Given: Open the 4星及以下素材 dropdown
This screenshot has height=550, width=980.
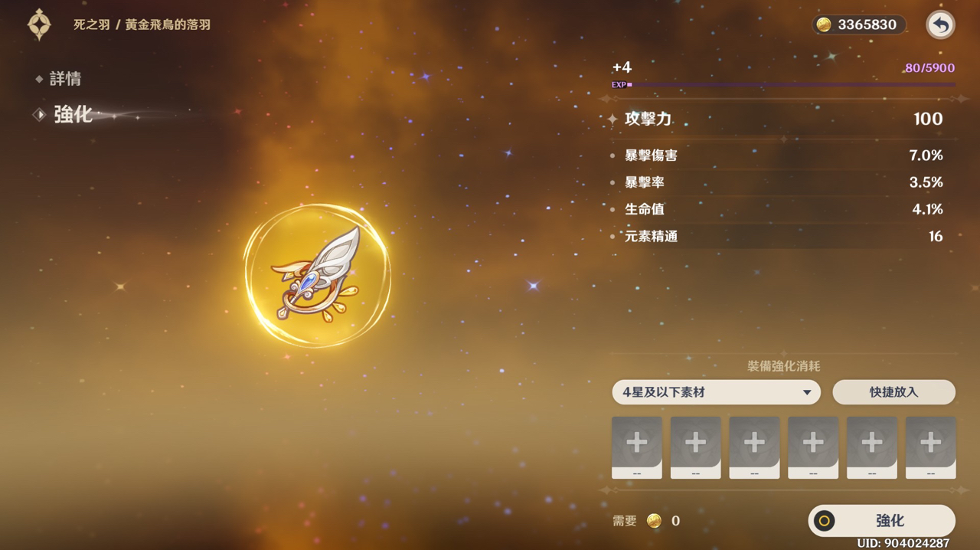Looking at the screenshot, I should tap(716, 392).
